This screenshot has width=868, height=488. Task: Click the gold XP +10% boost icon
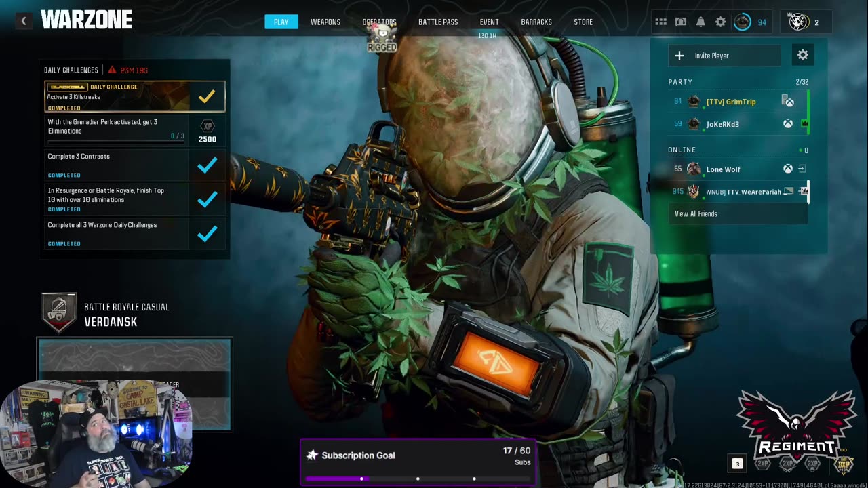(843, 464)
